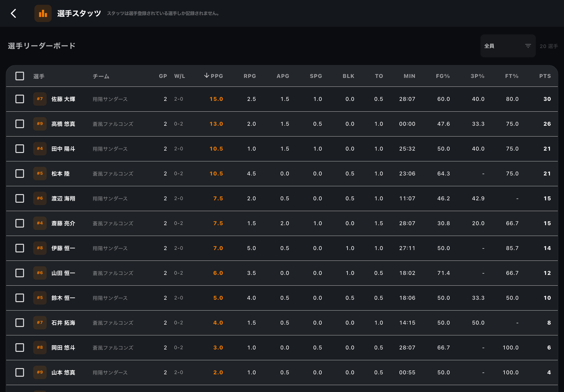
Task: Click the filter lines icon in 全員 box
Action: 528,46
